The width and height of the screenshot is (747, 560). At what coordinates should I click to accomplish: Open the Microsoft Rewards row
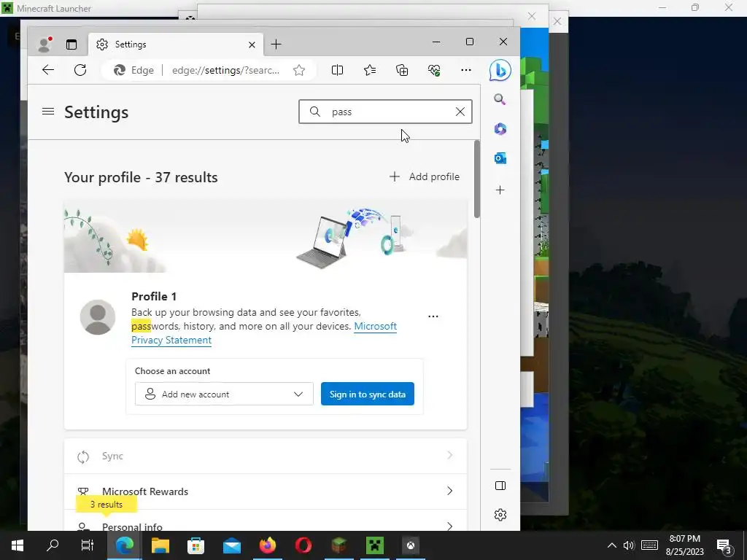266,491
